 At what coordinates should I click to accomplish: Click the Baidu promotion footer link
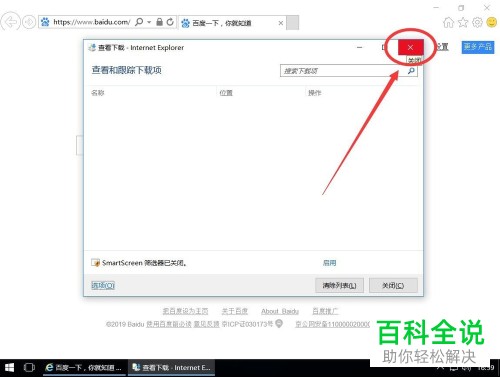(x=325, y=311)
